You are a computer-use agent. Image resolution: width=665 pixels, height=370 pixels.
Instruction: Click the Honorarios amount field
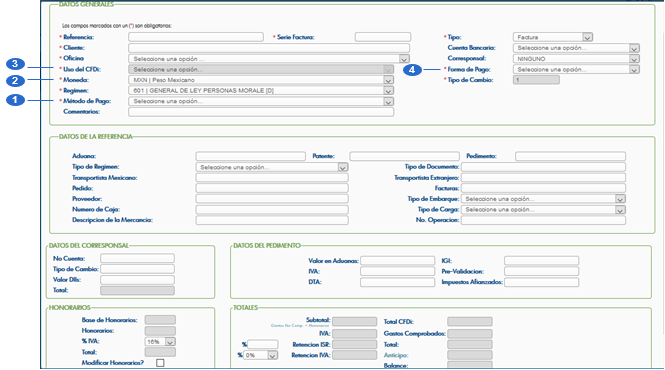[x=160, y=331]
